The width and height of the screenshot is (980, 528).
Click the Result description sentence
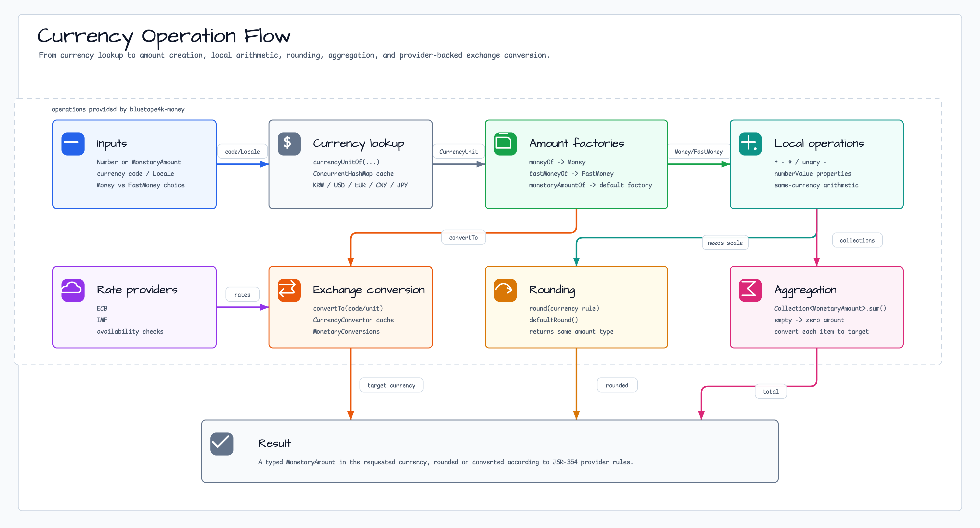tap(446, 462)
